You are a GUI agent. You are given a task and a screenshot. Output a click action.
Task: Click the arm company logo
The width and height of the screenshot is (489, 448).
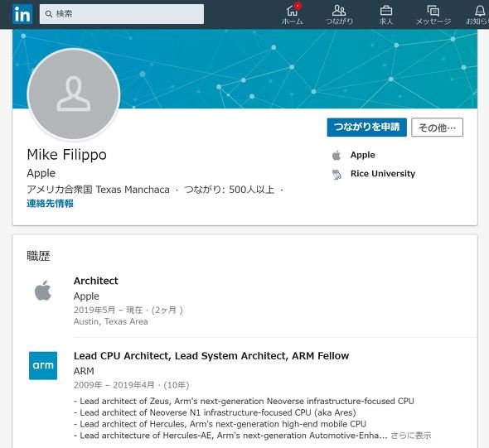coord(43,365)
